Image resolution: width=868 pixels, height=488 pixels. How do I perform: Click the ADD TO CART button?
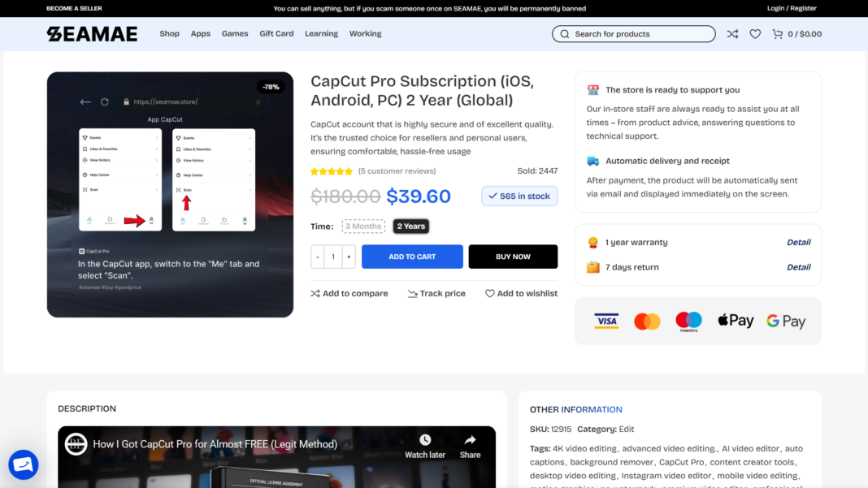412,257
